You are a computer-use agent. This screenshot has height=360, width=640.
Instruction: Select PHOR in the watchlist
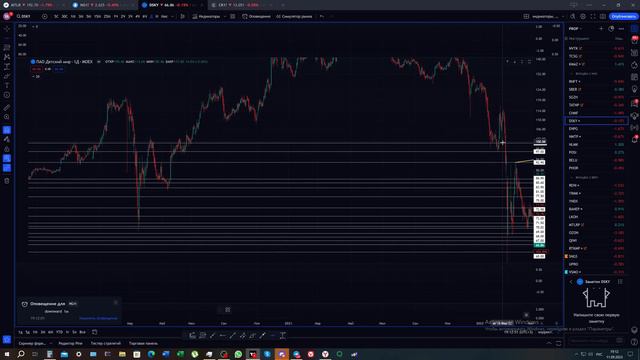pos(596,168)
